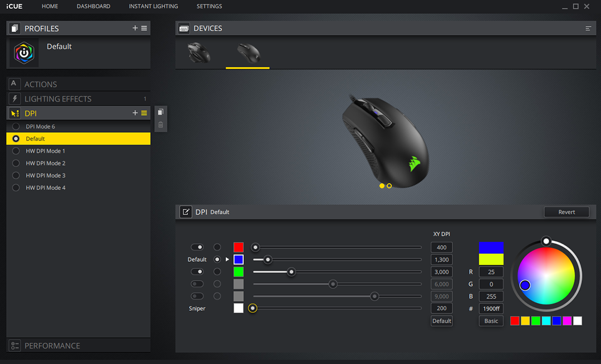601x364 pixels.
Task: Toggle the 400 DPI stage switch
Action: (x=197, y=247)
